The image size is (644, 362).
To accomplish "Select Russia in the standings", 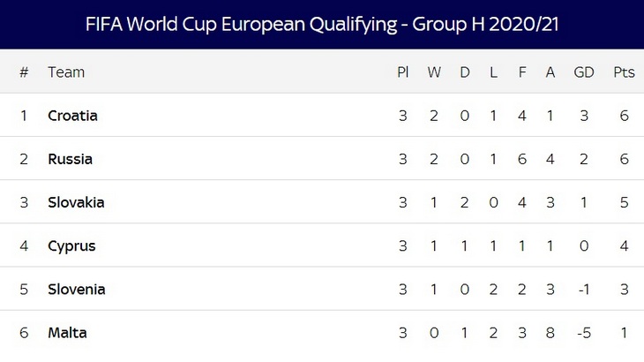I will tap(70, 159).
